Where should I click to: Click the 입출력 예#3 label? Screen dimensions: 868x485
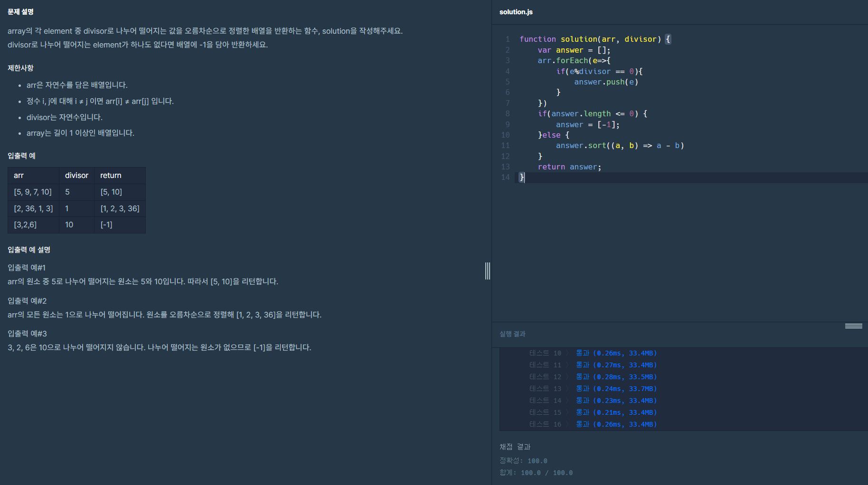27,334
